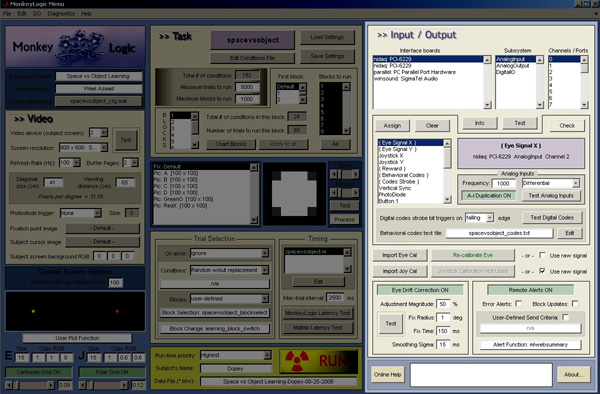Check User-Defined Send Criteria box
This screenshot has width=600, height=394.
[x=566, y=317]
